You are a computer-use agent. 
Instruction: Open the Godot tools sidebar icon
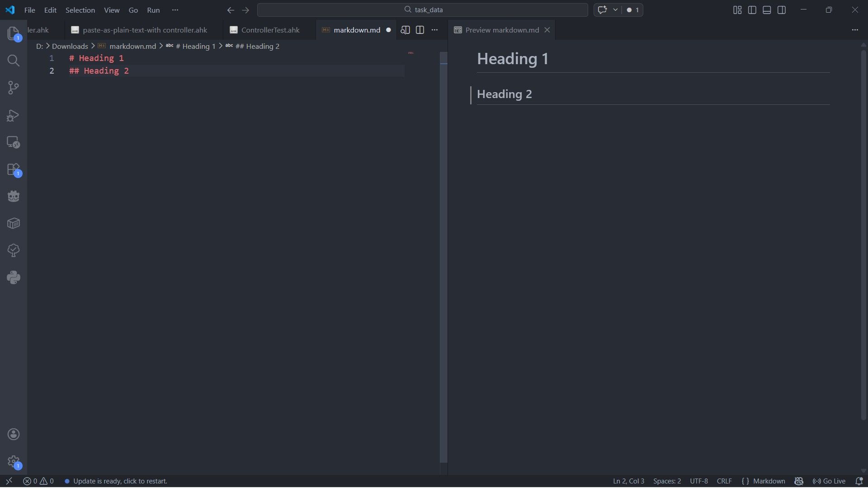point(13,196)
